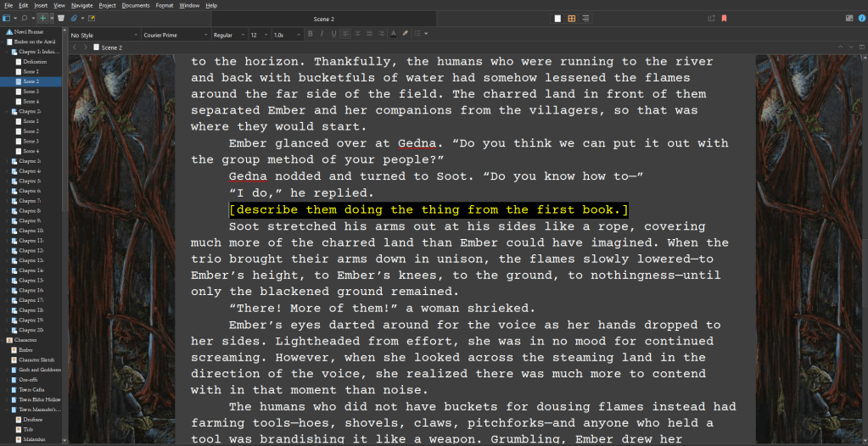This screenshot has height=446, width=868.
Task: Toggle Bold formatting
Action: [311, 34]
